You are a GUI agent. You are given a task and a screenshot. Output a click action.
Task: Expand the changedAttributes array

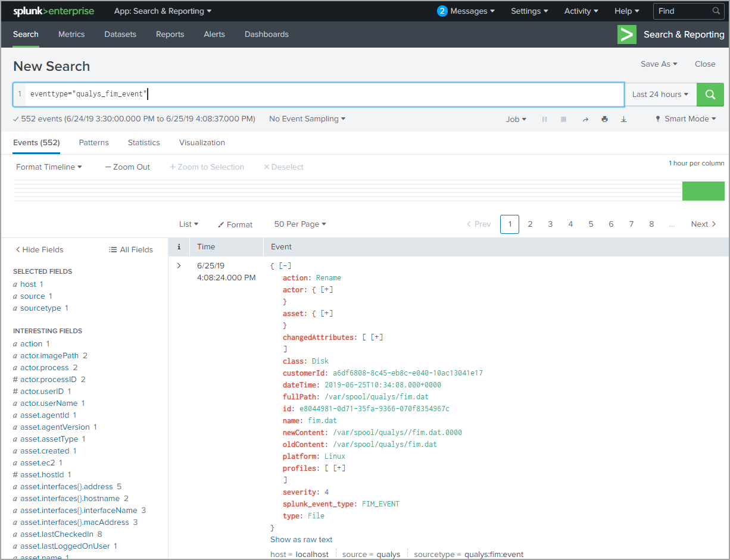(x=377, y=337)
